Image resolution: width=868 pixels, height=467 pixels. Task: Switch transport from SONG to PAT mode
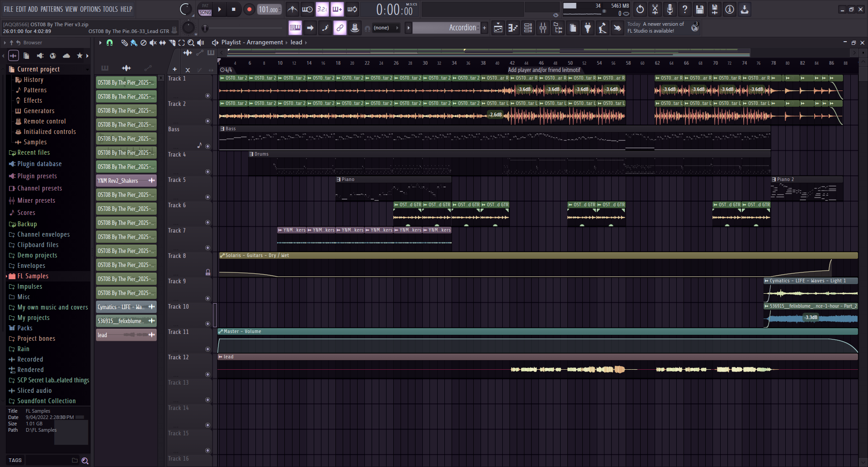(x=205, y=6)
